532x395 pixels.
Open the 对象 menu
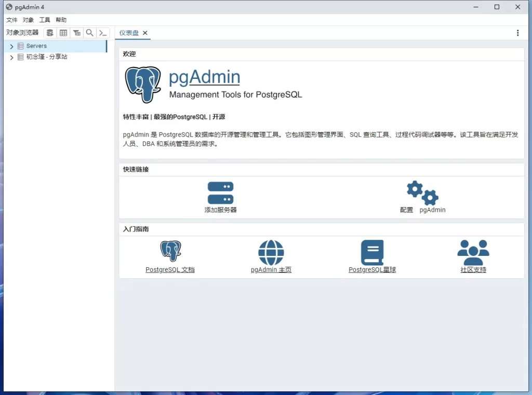[28, 20]
